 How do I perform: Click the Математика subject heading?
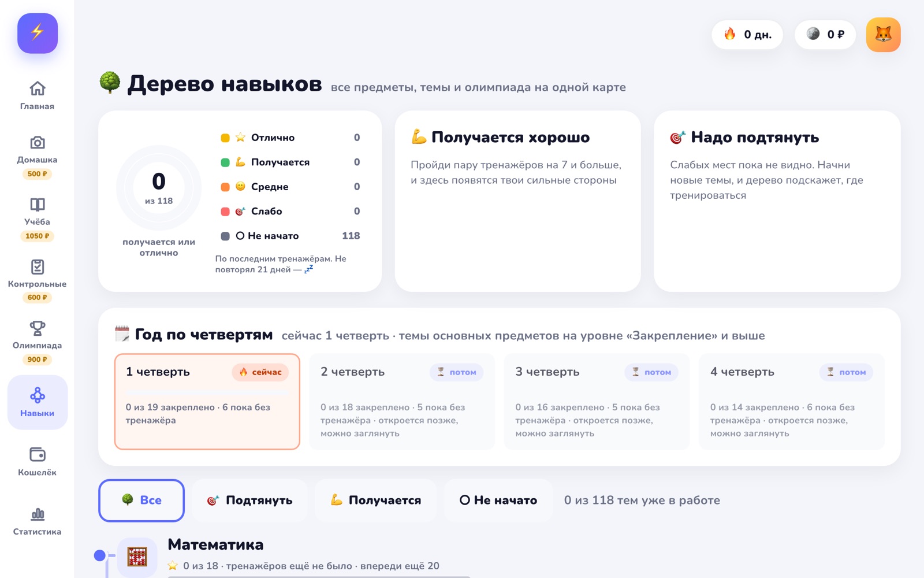coord(215,544)
